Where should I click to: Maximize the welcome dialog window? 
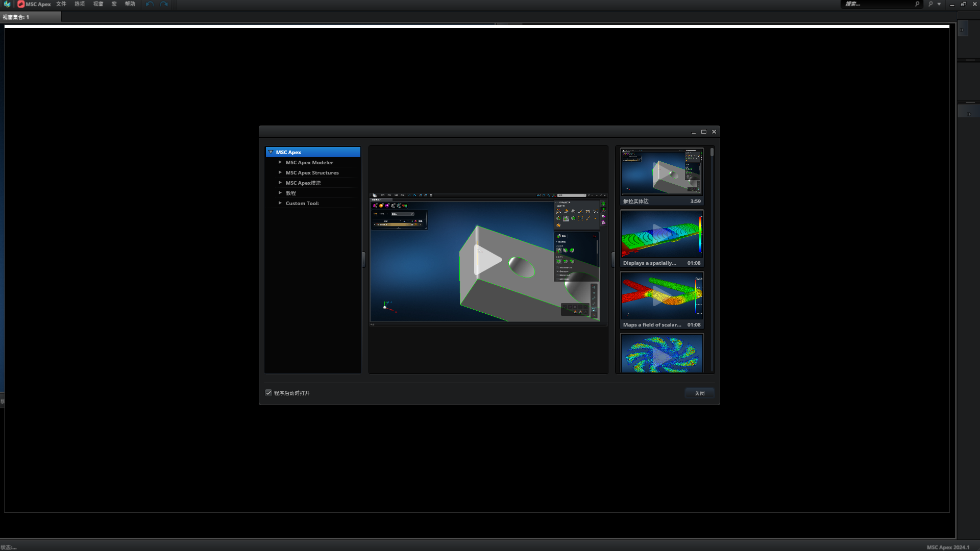click(704, 132)
